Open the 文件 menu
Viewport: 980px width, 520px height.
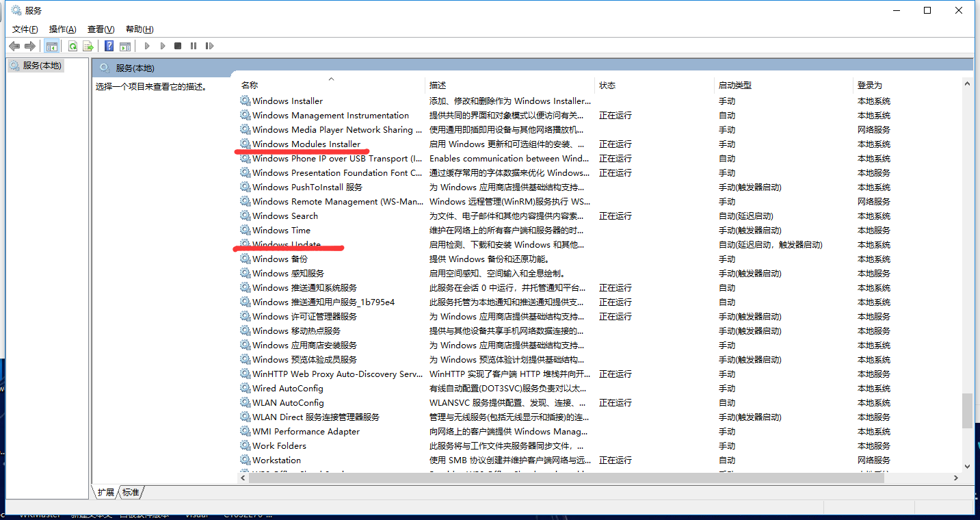coord(25,29)
